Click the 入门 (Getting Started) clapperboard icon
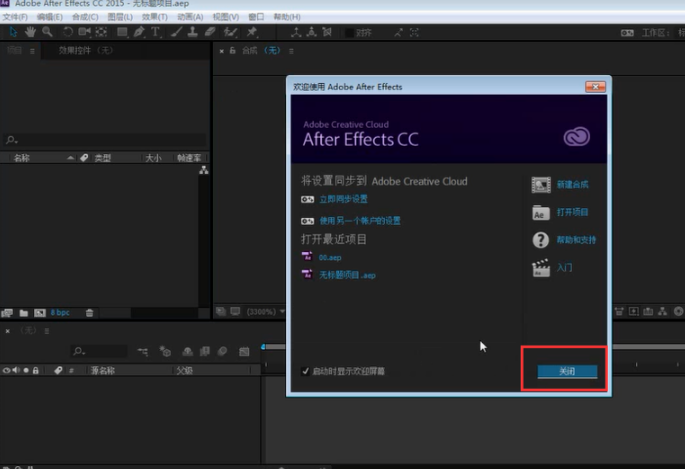 point(541,268)
